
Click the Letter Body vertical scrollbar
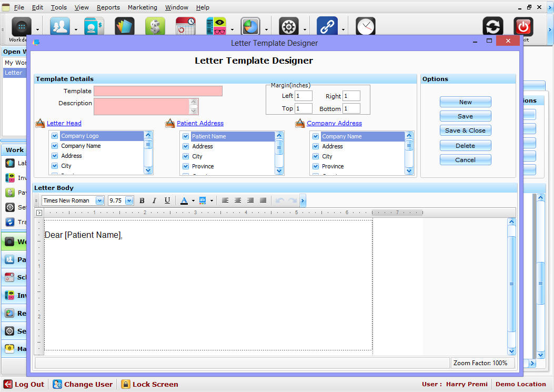pyautogui.click(x=511, y=287)
